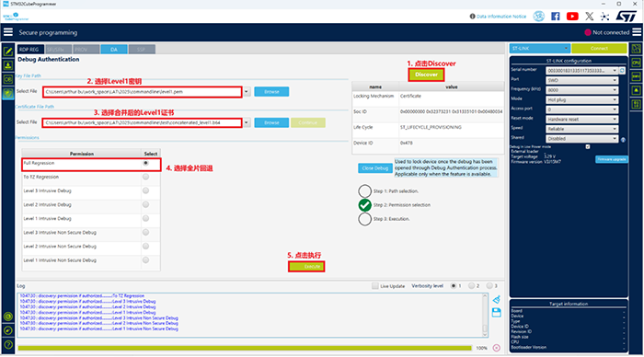Open the Secure programming shield icon
Viewport: 644px width, 357px height.
click(x=7, y=93)
